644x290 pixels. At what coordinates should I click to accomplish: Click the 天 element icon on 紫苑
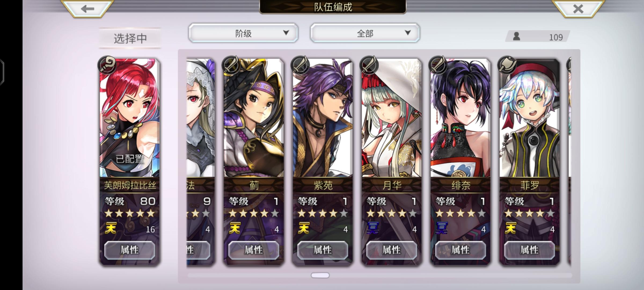[x=304, y=229]
